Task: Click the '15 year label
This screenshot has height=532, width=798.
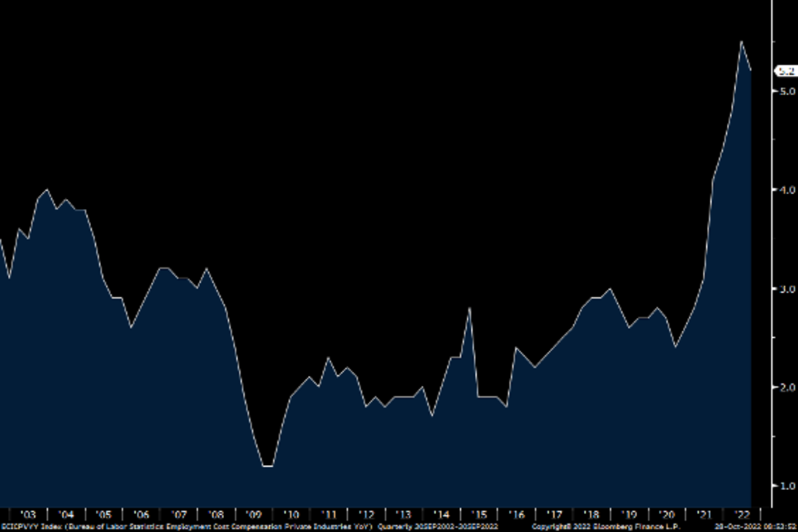Action: click(x=479, y=514)
